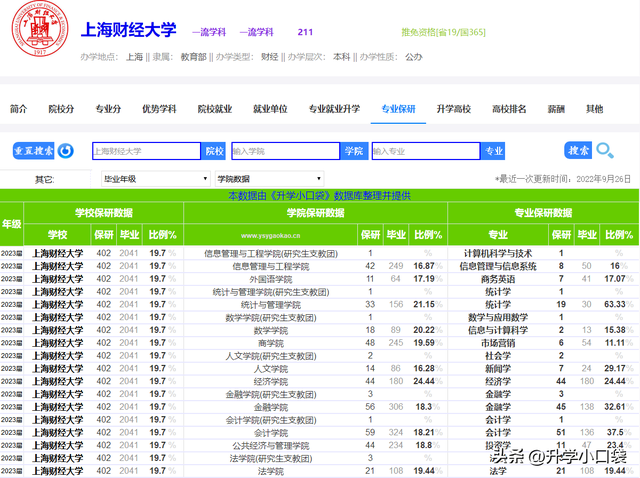
Task: Click the 推免资格[省19/国365] green link
Action: (x=443, y=32)
